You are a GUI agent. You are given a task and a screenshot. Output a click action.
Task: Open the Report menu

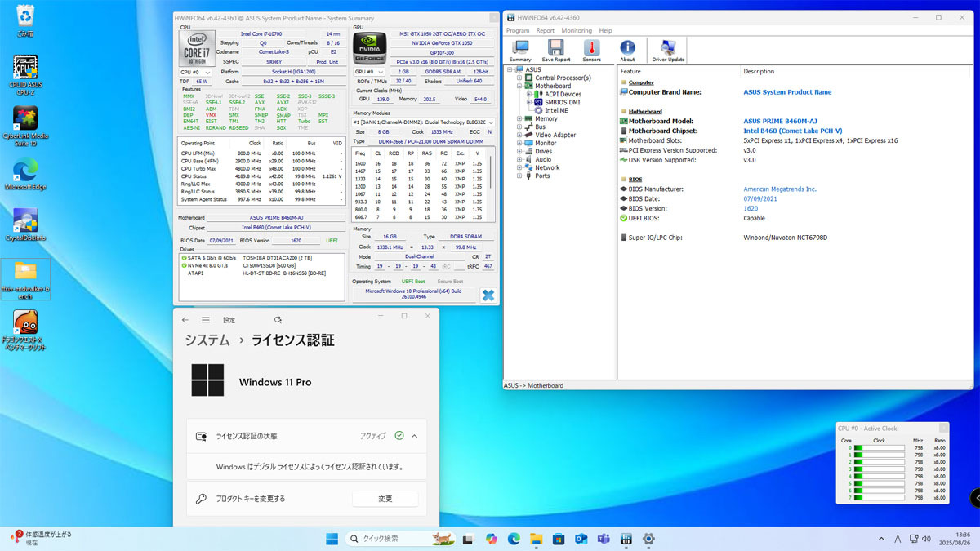[x=546, y=30]
